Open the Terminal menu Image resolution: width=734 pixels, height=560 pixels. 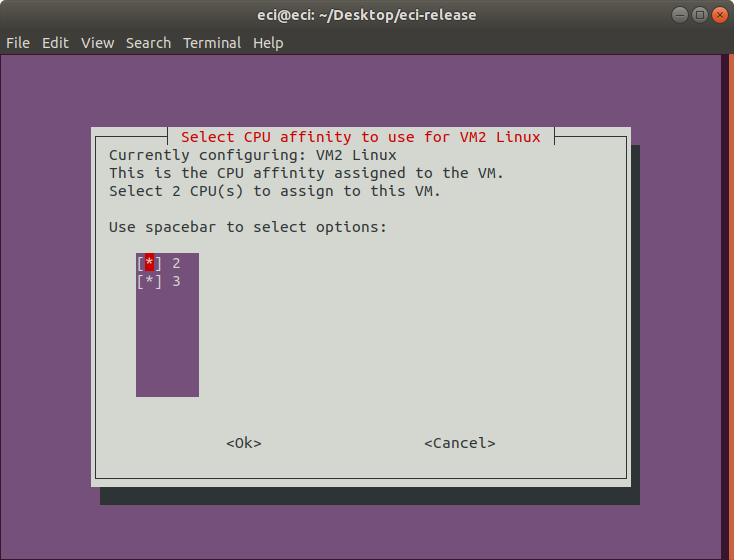pos(212,43)
